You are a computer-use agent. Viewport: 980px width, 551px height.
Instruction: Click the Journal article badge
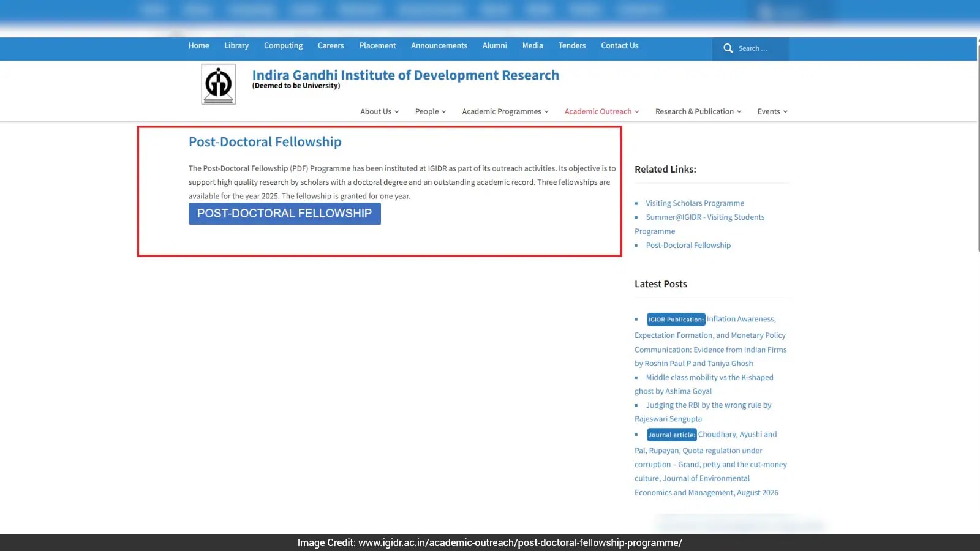coord(672,435)
